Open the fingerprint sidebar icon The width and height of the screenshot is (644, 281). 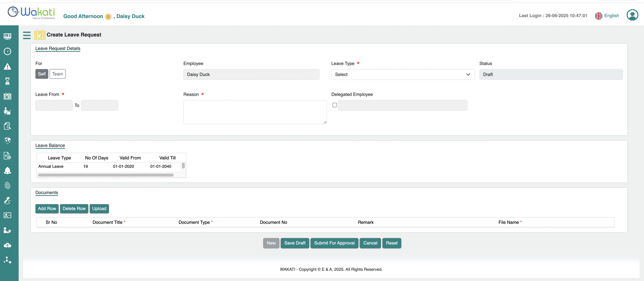[8, 185]
